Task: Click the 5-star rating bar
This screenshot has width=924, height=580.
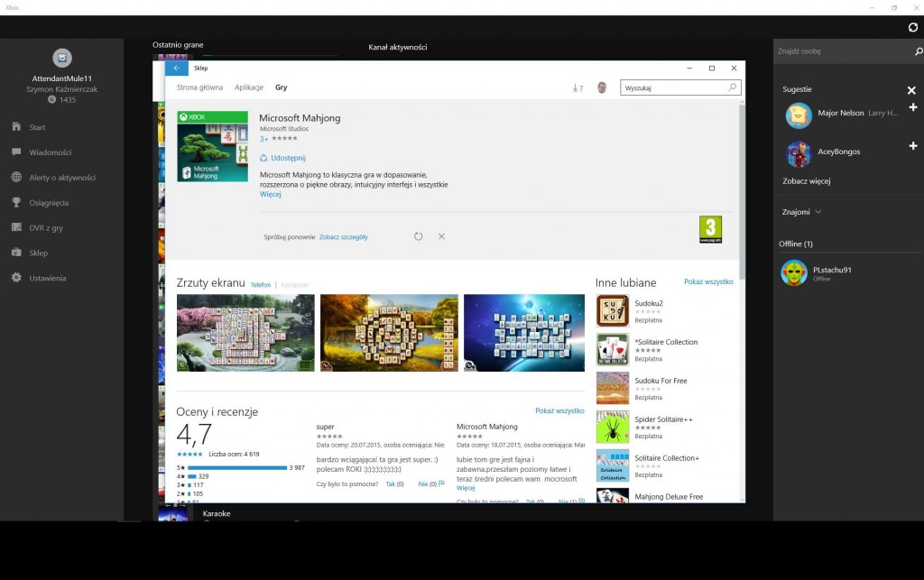Action: point(237,467)
